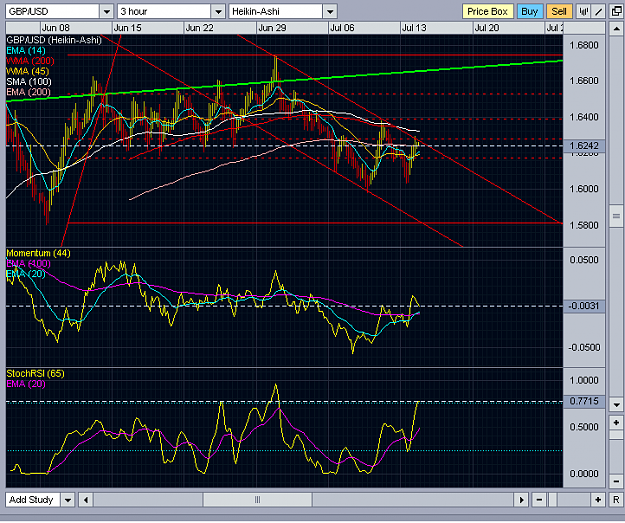The width and height of the screenshot is (625, 523).
Task: Click the 1.6000 price axis label
Action: click(x=584, y=189)
